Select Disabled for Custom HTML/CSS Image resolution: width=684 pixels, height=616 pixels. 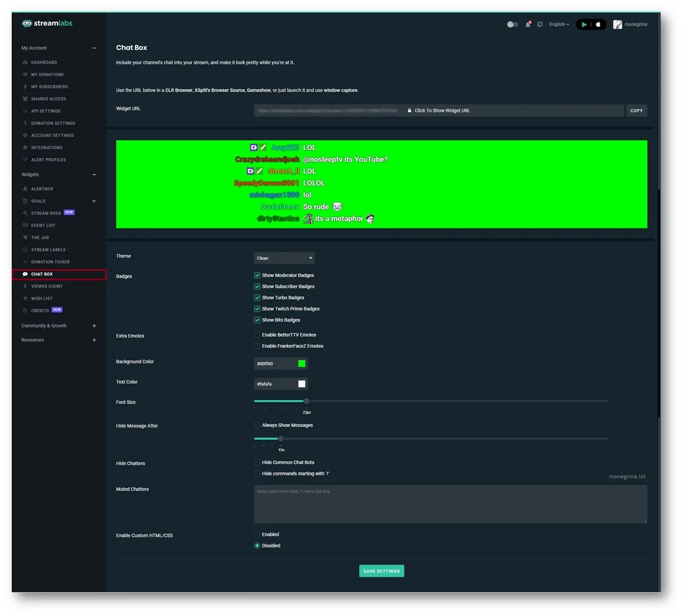(257, 546)
